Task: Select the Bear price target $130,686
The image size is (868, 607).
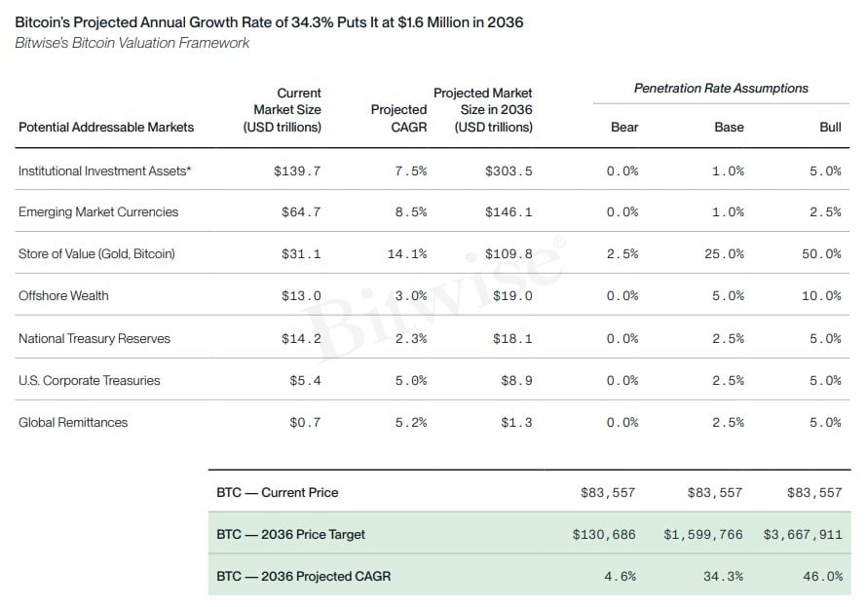Action: (x=604, y=535)
